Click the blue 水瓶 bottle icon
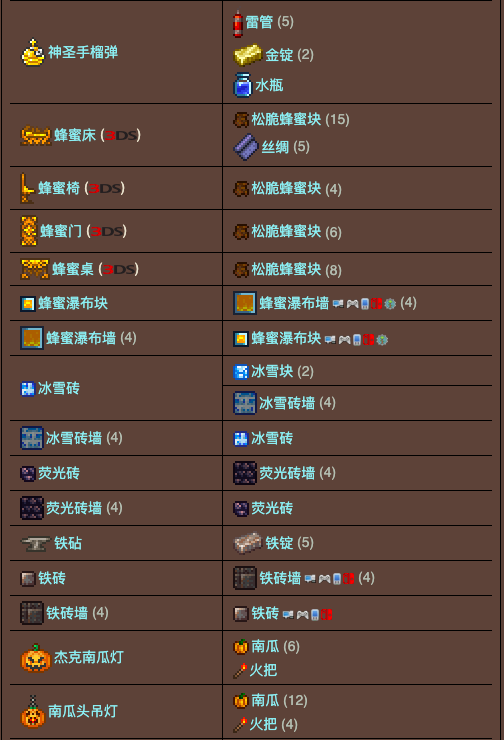Image resolution: width=504 pixels, height=740 pixels. click(x=243, y=85)
